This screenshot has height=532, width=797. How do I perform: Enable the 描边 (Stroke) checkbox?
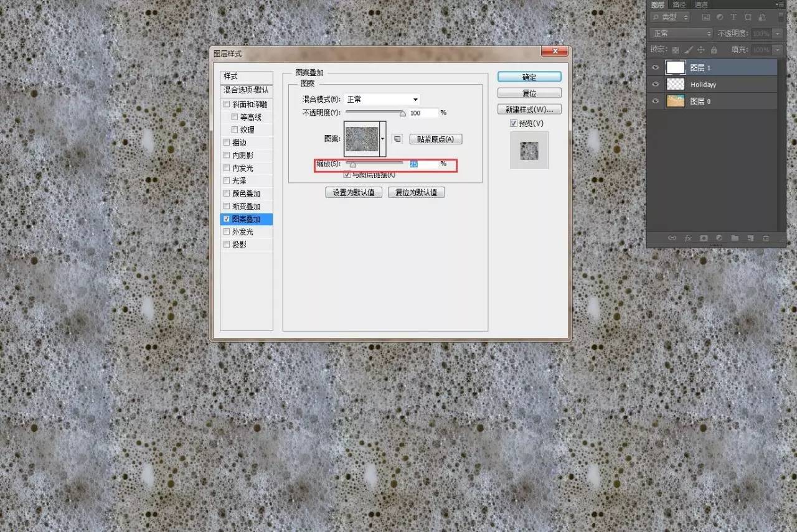click(227, 142)
